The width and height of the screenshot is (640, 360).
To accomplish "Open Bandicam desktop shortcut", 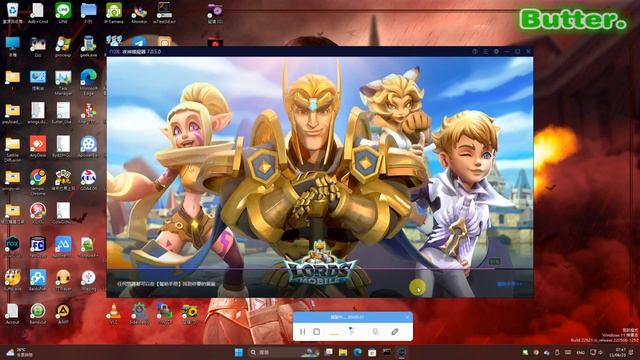I will tap(38, 313).
